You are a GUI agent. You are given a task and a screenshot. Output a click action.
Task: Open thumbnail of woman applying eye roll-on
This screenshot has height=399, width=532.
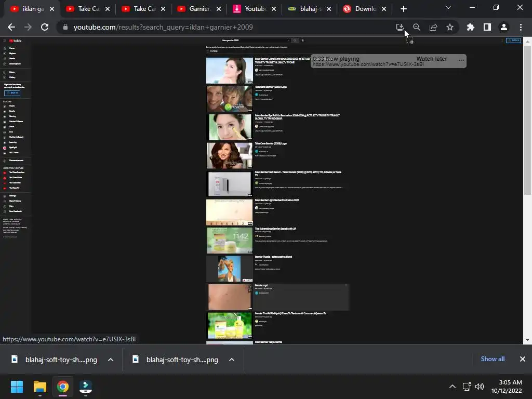pyautogui.click(x=230, y=127)
